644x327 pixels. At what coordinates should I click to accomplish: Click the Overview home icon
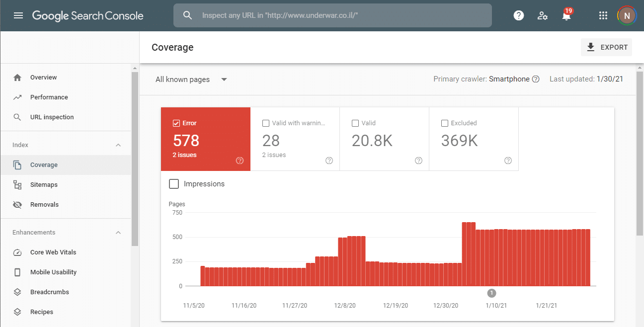[x=17, y=78]
